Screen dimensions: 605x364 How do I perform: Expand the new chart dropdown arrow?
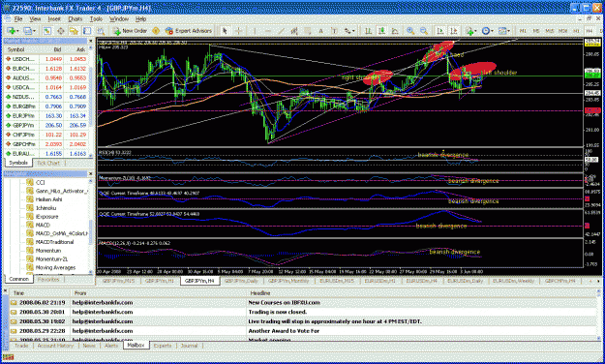click(17, 31)
